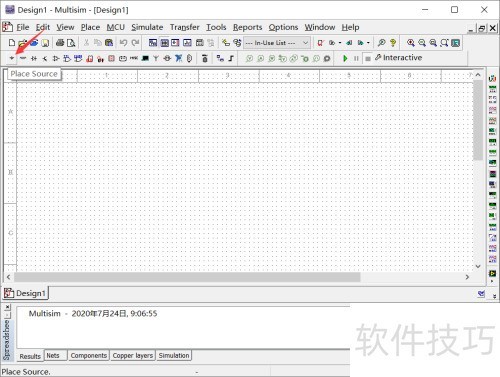Open the Database Manager icon

(x=237, y=43)
